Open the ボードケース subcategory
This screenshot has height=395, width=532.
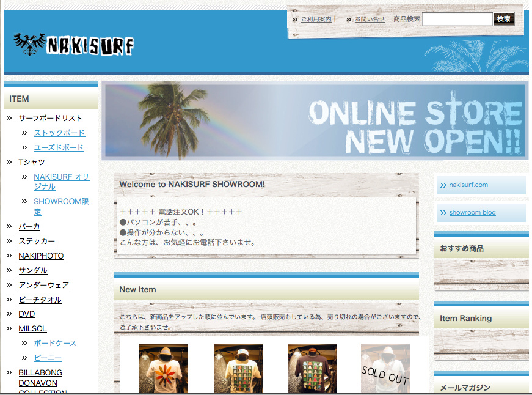coord(56,344)
